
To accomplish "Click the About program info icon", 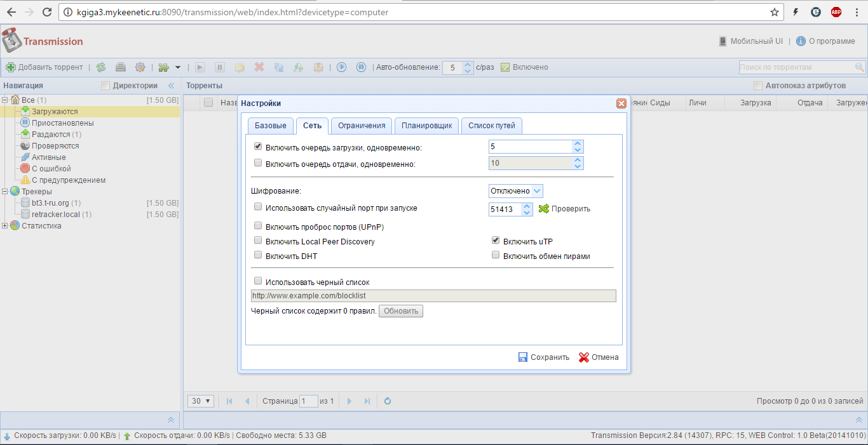I will pyautogui.click(x=801, y=41).
